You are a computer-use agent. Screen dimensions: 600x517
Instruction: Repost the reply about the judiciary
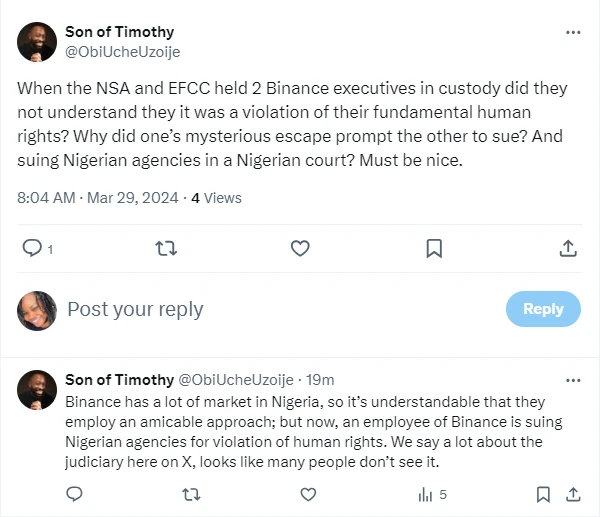[191, 494]
